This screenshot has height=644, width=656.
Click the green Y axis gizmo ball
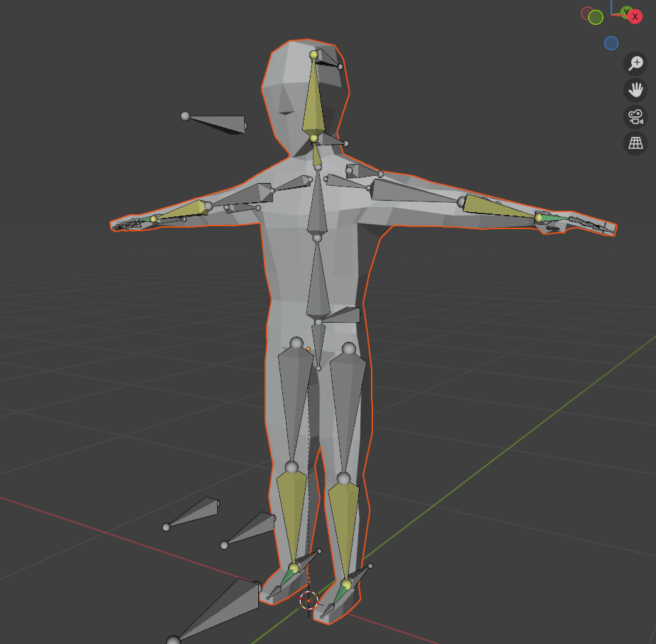pos(626,11)
